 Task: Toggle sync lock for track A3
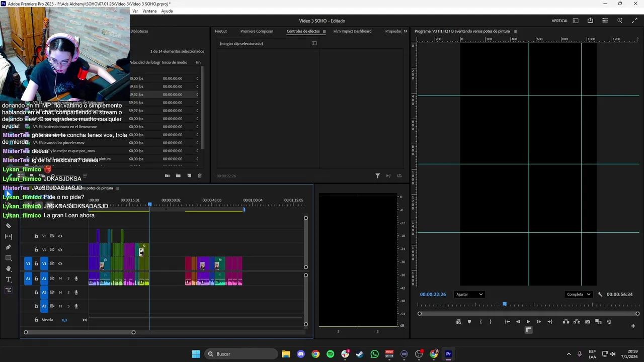pyautogui.click(x=52, y=306)
